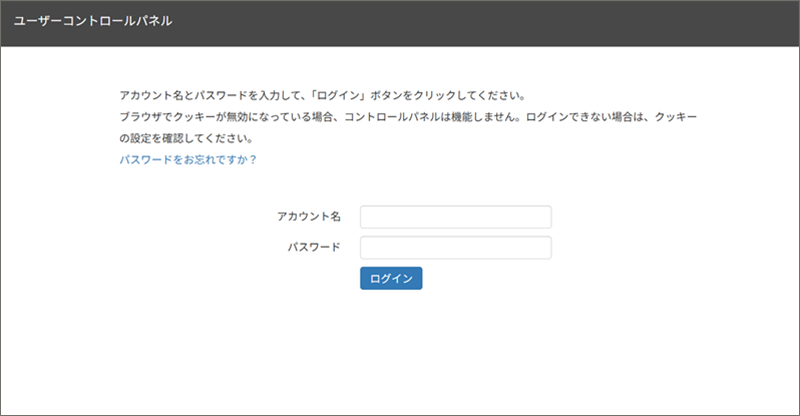Place cursor in the account name box
This screenshot has width=800, height=416.
coord(455,217)
